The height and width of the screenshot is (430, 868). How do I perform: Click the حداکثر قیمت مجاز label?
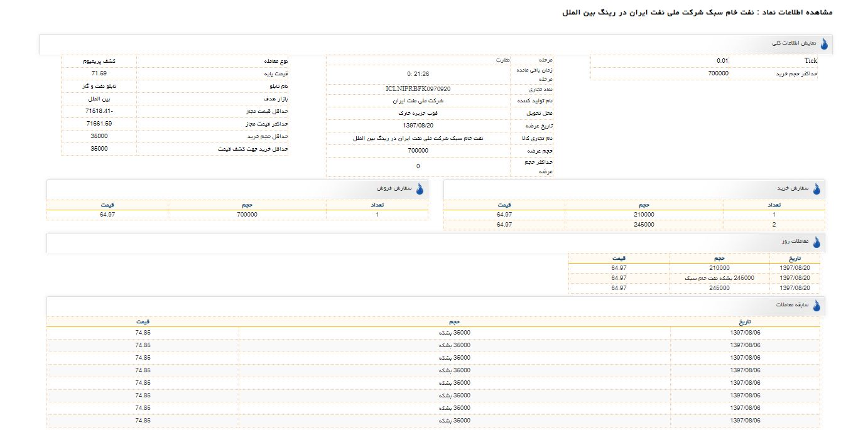click(x=266, y=124)
